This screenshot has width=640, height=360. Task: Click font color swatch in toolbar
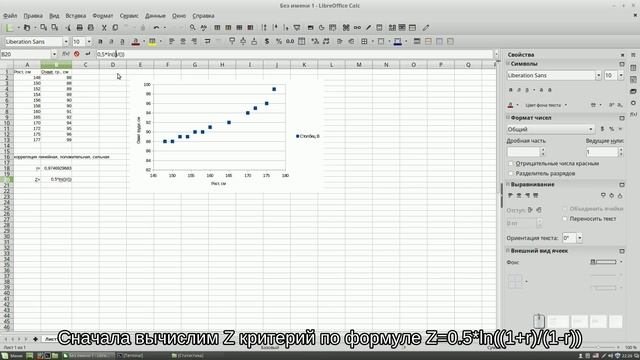pos(136,42)
